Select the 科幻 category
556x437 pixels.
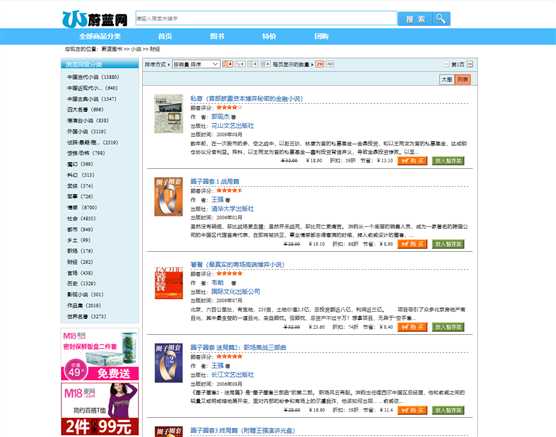80,175
